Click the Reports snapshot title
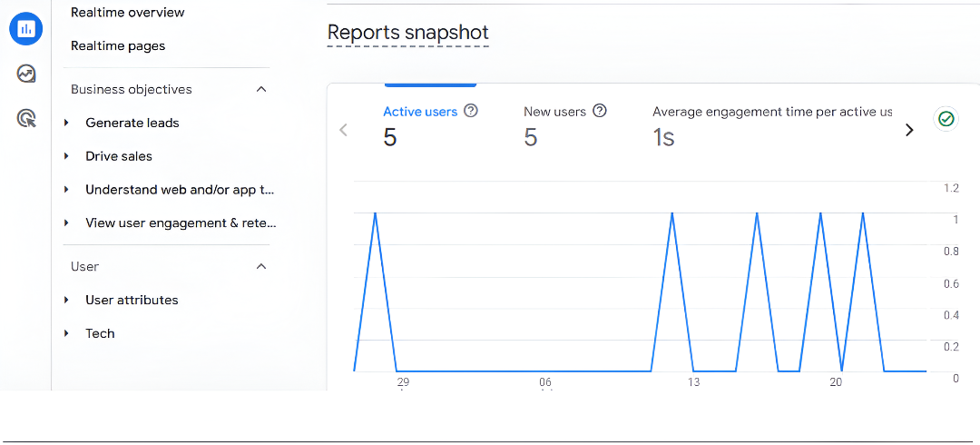The image size is (980, 445). [x=408, y=33]
